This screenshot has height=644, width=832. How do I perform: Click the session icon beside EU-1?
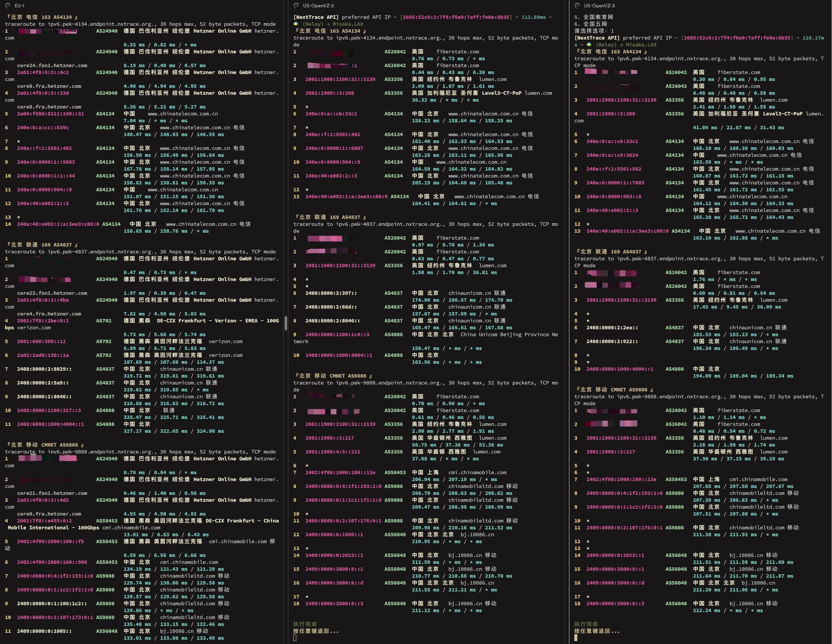(x=8, y=6)
